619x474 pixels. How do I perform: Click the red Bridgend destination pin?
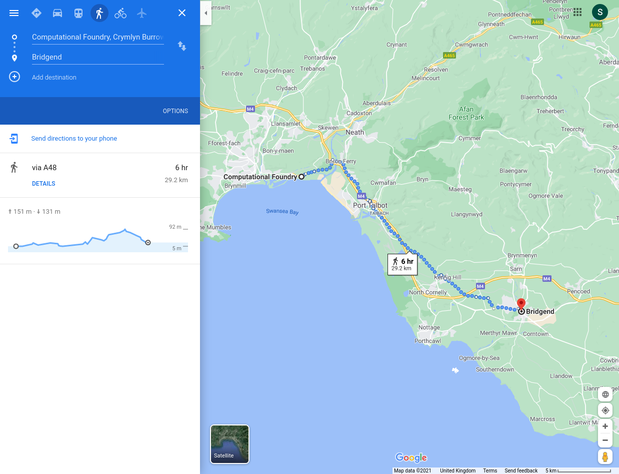521,304
